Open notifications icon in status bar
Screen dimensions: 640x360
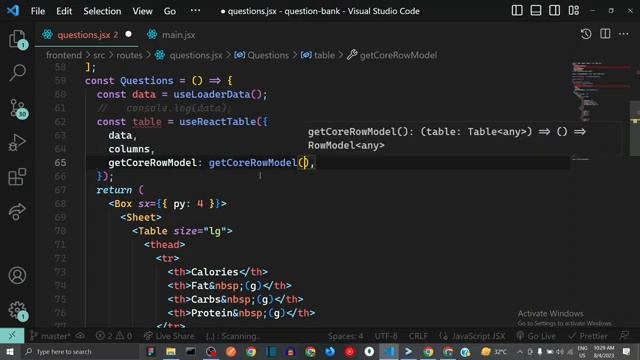624,336
